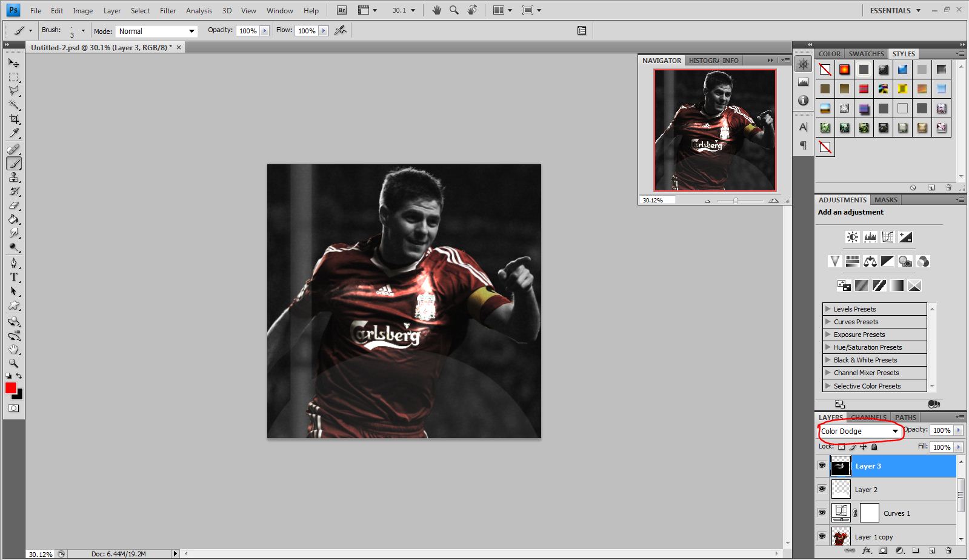Click Black & White Presets entry
This screenshot has height=560, width=969.
click(874, 360)
